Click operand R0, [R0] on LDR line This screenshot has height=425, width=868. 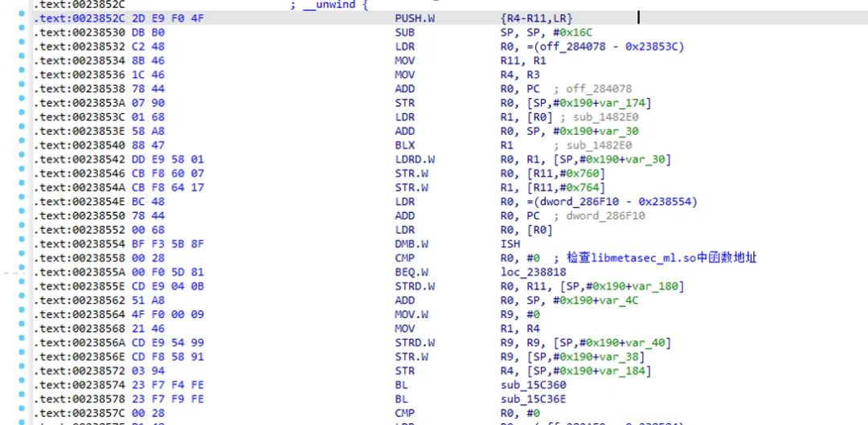[526, 231]
